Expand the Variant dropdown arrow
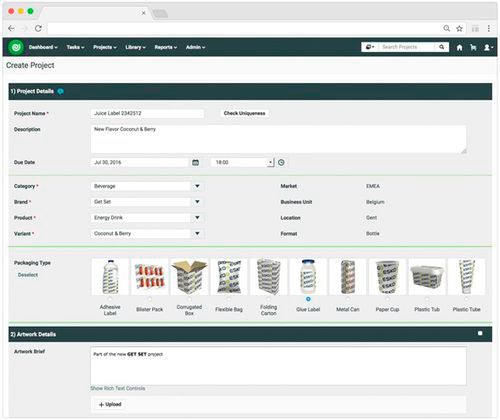Screen dimensions: 500x420 point(197,233)
